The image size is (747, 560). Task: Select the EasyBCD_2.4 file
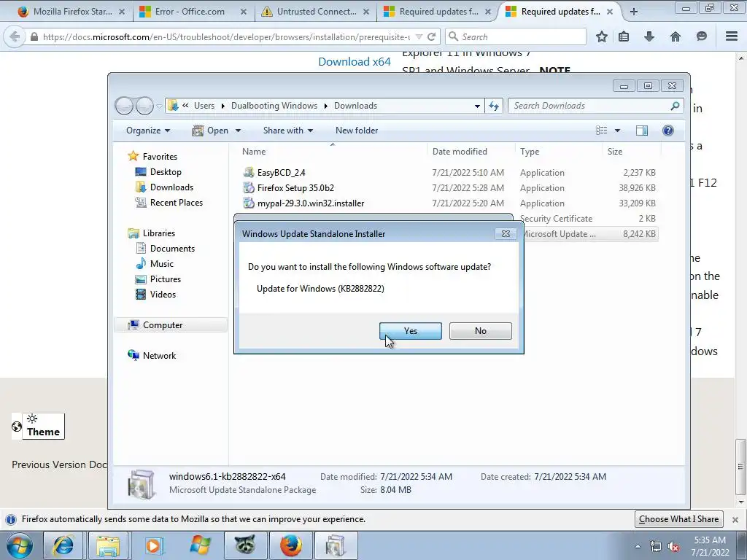(281, 172)
